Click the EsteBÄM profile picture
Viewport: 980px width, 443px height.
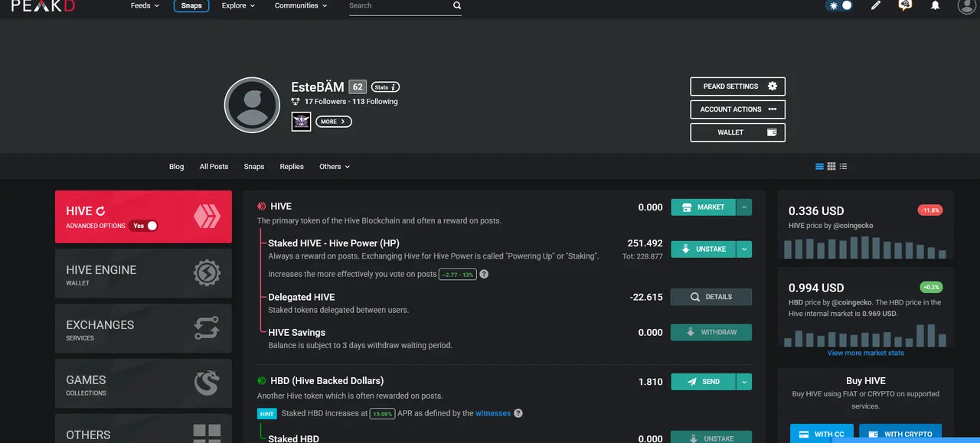[252, 105]
